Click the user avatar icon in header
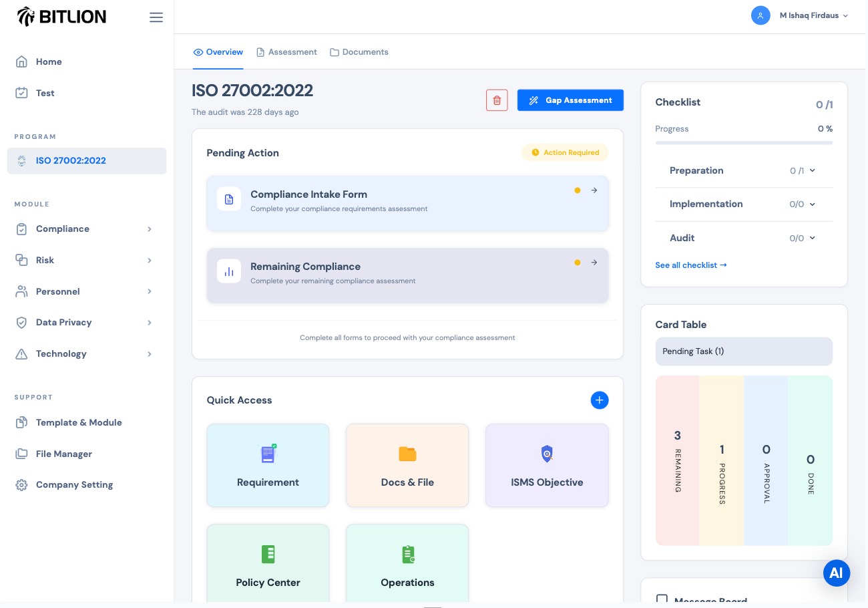 (x=761, y=15)
